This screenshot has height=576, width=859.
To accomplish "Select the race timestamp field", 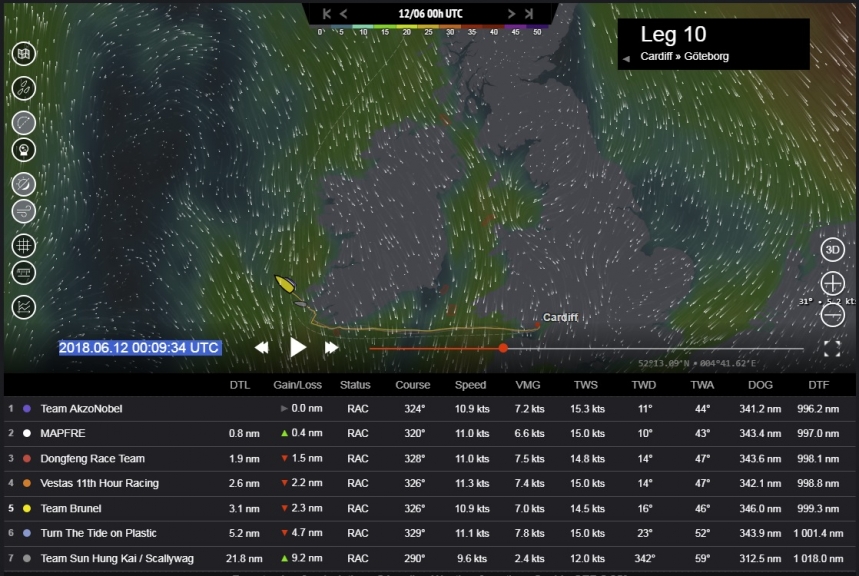I will click(x=139, y=347).
